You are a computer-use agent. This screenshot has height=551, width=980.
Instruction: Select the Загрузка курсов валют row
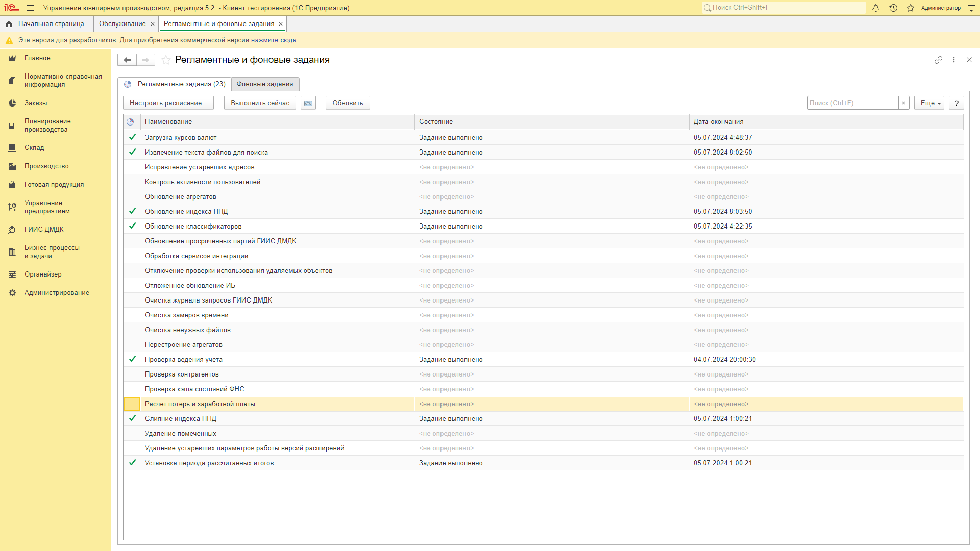[x=544, y=138]
